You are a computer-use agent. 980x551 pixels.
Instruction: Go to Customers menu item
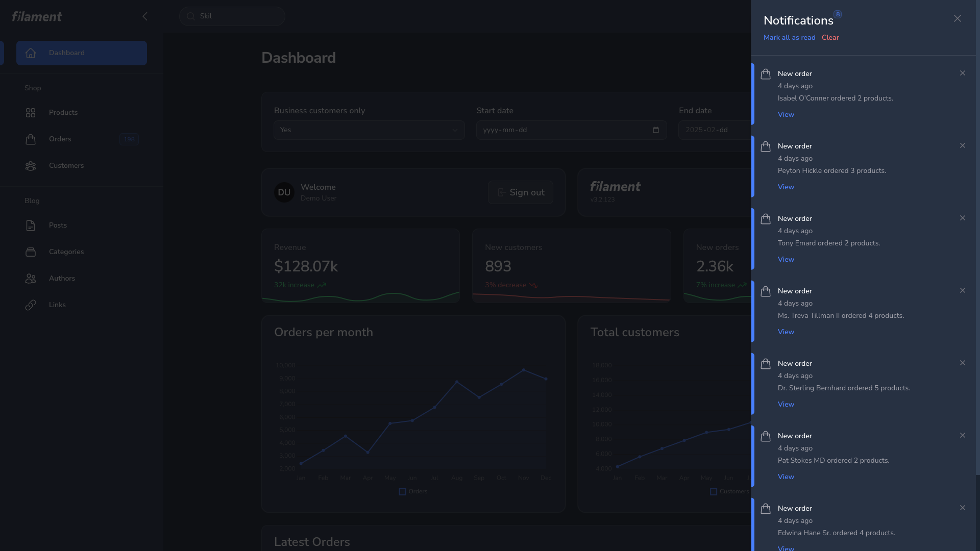point(66,166)
